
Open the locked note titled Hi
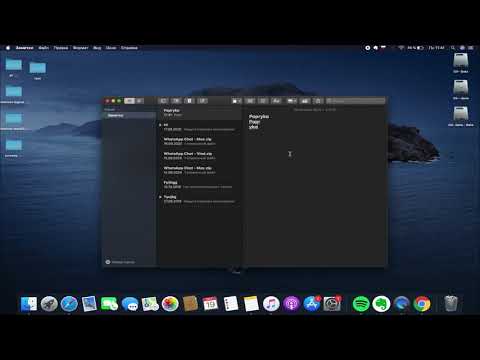tap(200, 127)
